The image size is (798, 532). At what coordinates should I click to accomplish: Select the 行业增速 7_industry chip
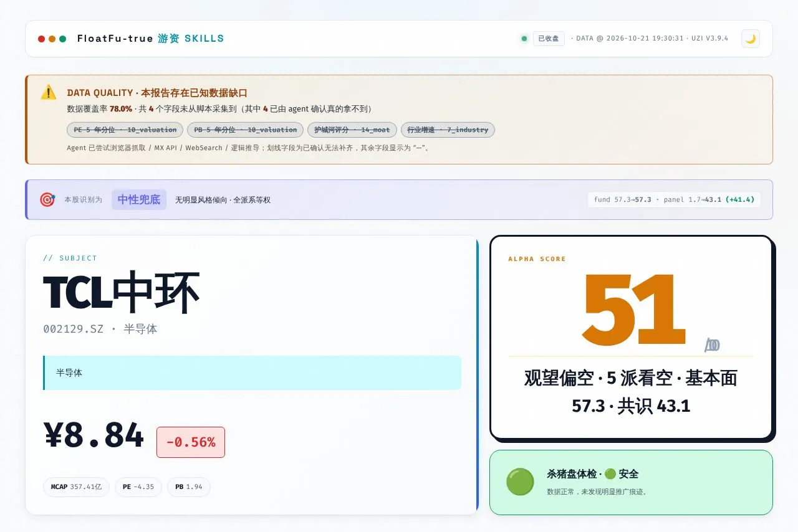(x=448, y=130)
